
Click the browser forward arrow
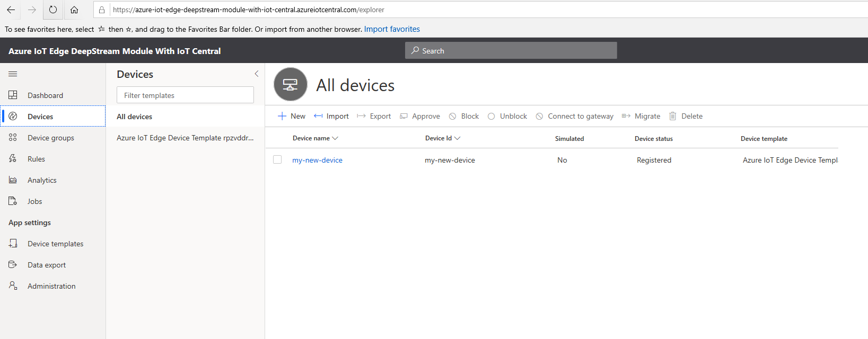click(x=32, y=10)
